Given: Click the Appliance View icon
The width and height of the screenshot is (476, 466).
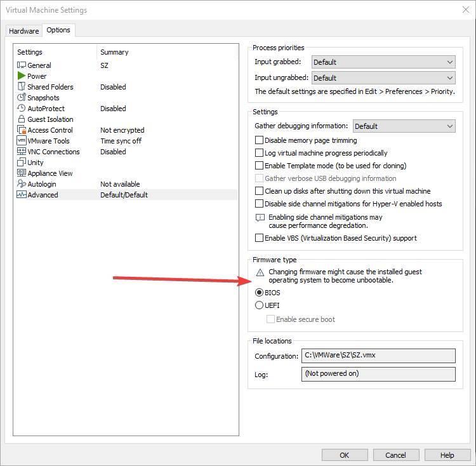Looking at the screenshot, I should point(21,173).
